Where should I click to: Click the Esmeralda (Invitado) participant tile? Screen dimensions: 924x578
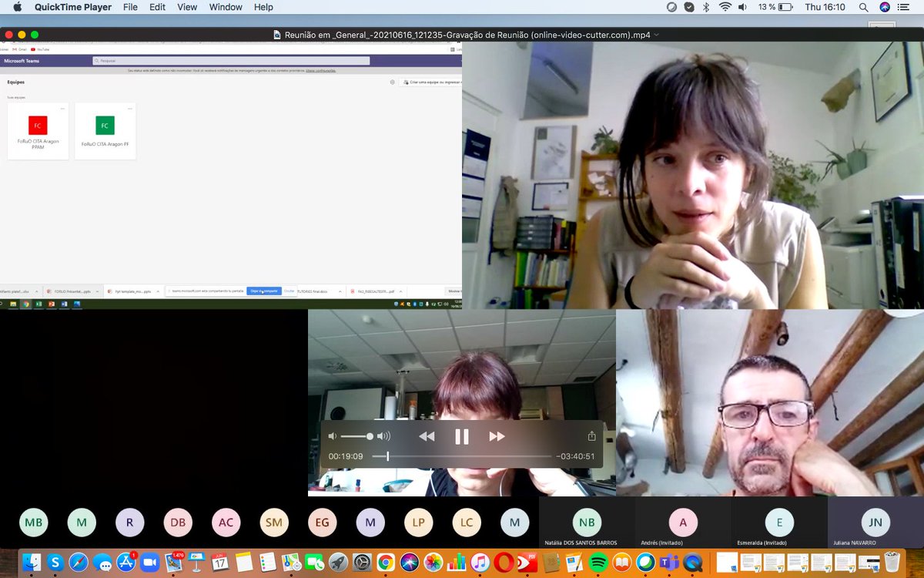(x=779, y=523)
